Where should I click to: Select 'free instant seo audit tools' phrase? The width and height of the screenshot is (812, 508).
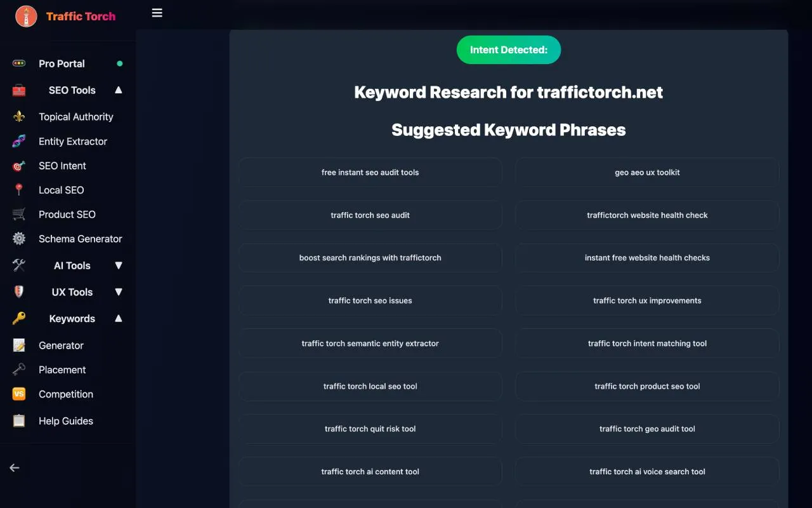(370, 172)
